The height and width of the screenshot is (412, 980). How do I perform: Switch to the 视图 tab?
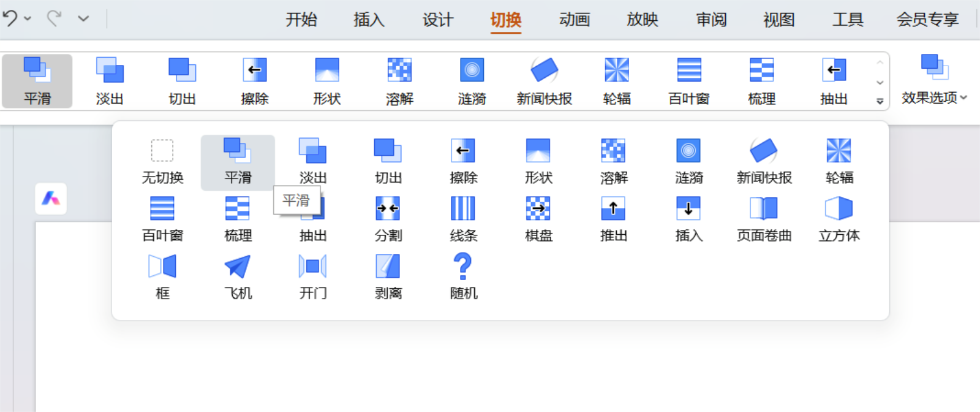click(x=779, y=20)
